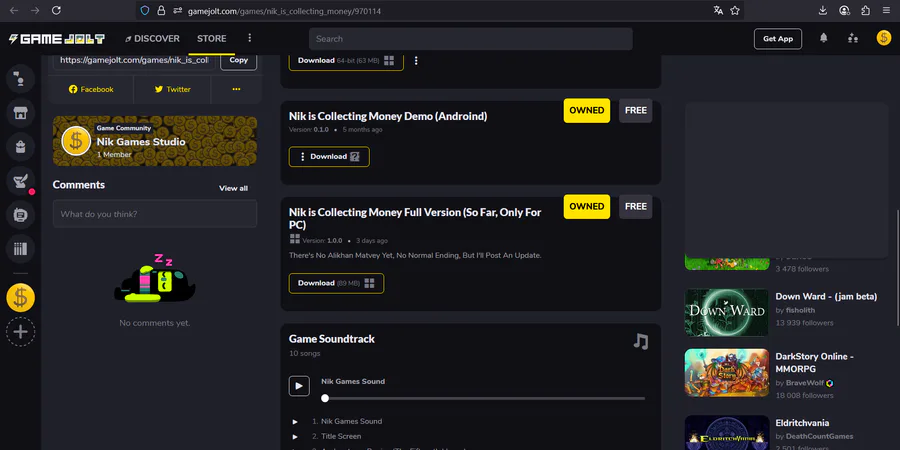
Task: Open the browser extensions puzzle icon
Action: [866, 10]
